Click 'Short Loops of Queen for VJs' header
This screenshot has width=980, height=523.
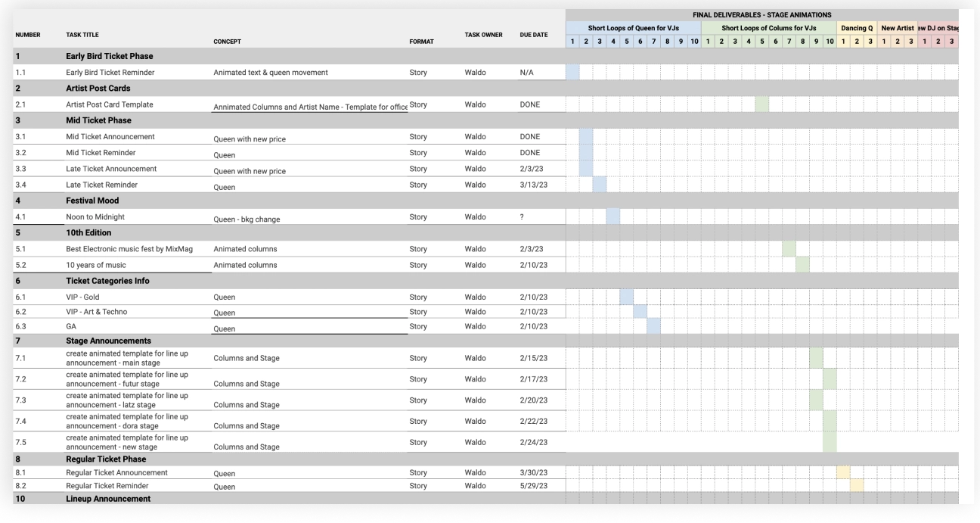tap(634, 28)
